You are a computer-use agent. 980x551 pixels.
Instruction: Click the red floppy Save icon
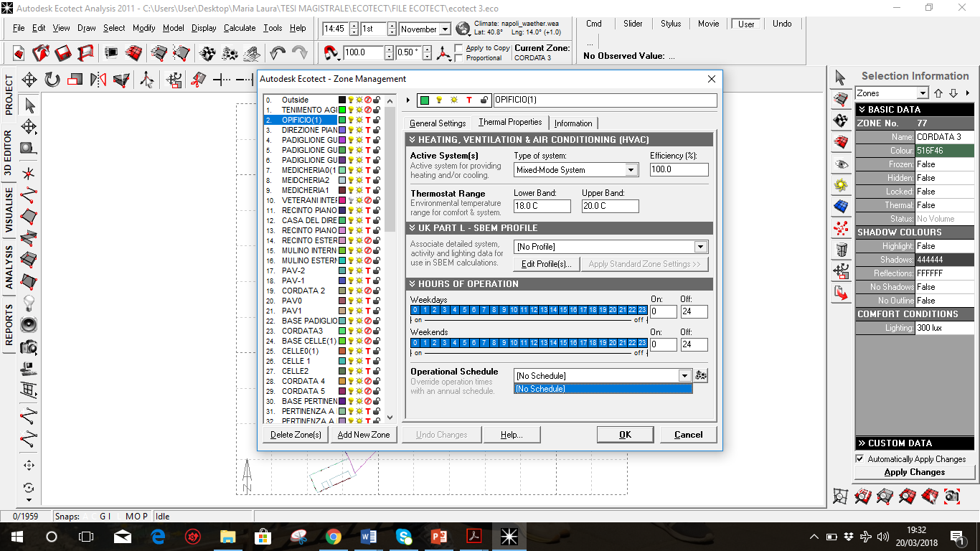coord(63,53)
